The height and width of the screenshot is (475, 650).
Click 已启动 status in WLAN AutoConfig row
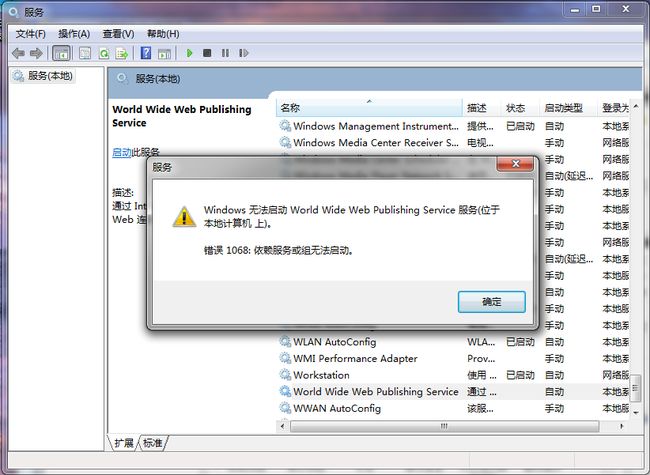pos(520,342)
